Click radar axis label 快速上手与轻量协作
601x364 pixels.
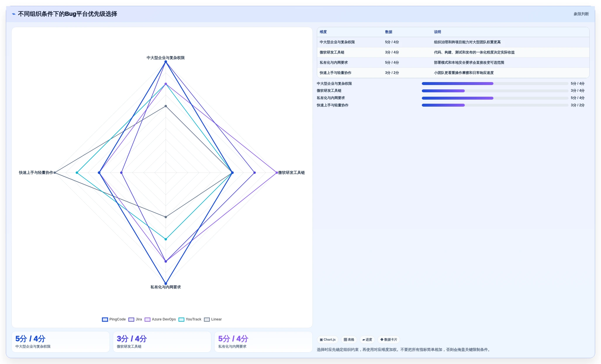36,173
